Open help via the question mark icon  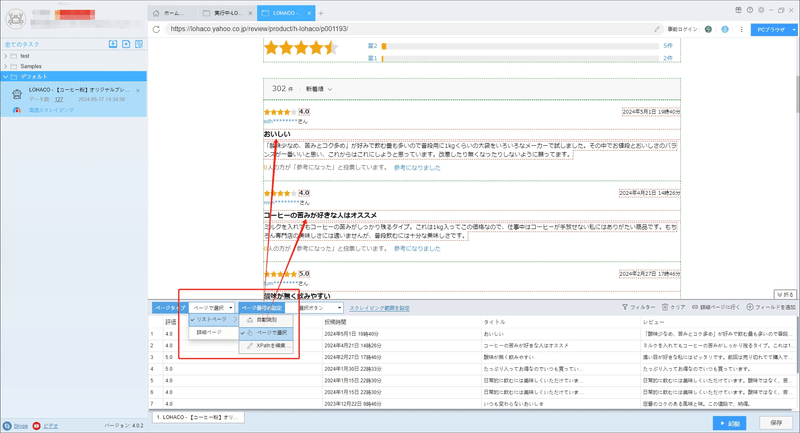749,10
